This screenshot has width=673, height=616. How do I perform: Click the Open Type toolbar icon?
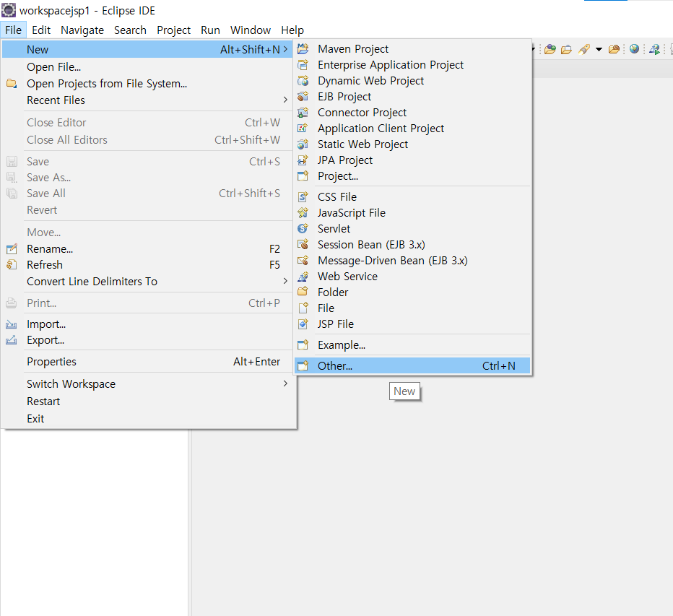[x=550, y=49]
